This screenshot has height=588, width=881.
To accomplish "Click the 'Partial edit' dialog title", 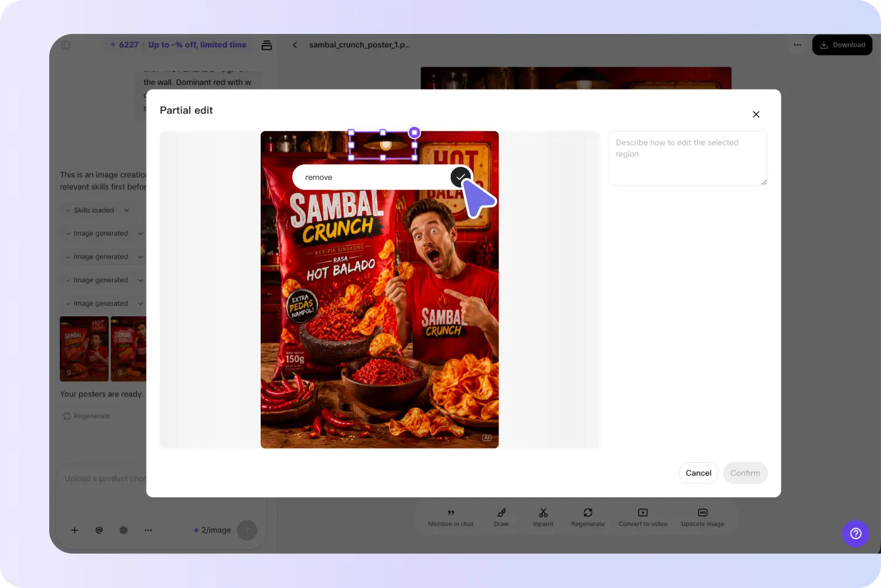I will pyautogui.click(x=186, y=110).
